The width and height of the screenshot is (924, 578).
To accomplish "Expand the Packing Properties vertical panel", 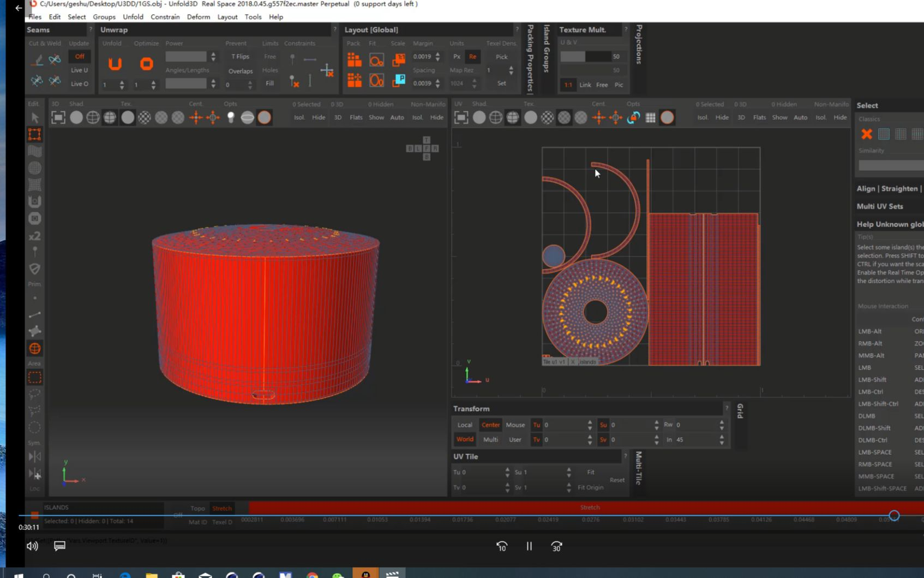I will 530,58.
